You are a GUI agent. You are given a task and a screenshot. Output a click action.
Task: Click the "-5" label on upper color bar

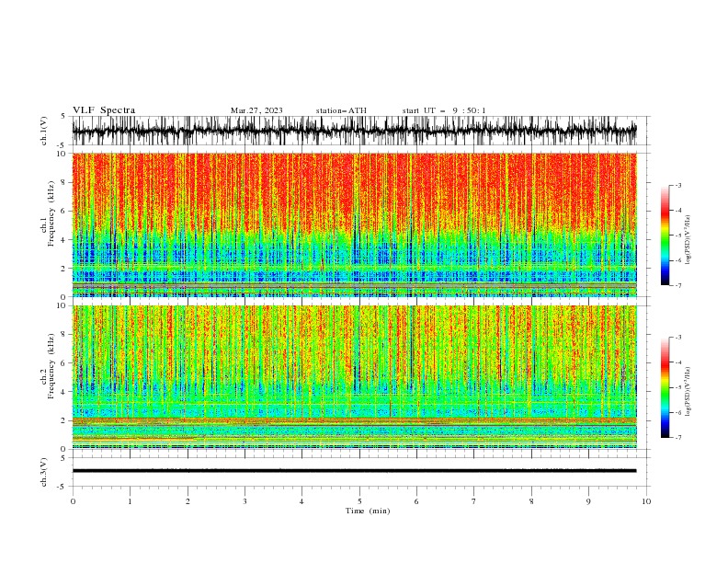click(x=678, y=236)
